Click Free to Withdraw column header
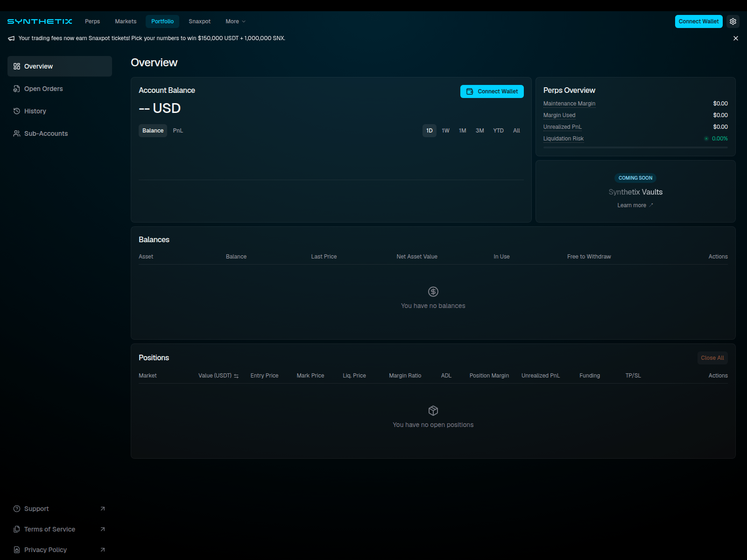Image resolution: width=747 pixels, height=560 pixels. pyautogui.click(x=589, y=257)
